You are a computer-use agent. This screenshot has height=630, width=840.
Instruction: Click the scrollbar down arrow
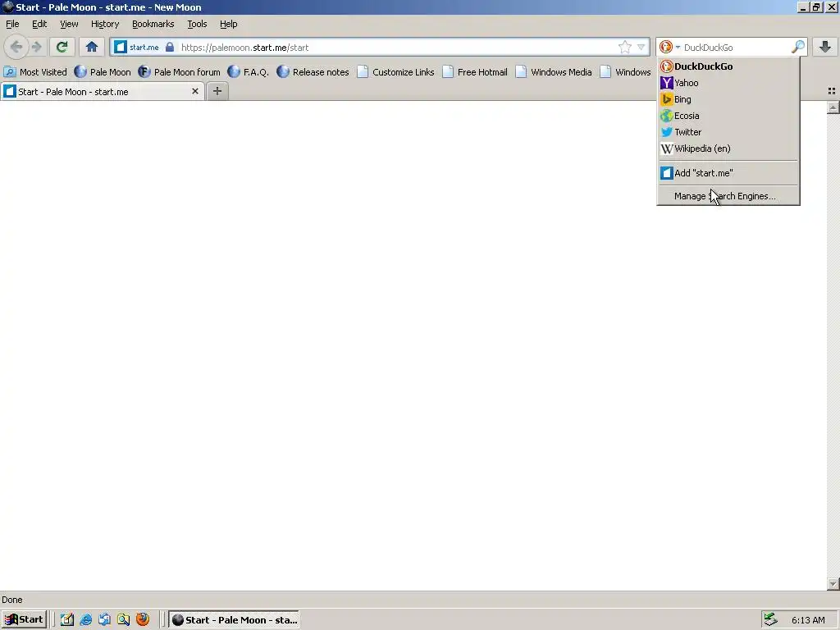click(833, 584)
